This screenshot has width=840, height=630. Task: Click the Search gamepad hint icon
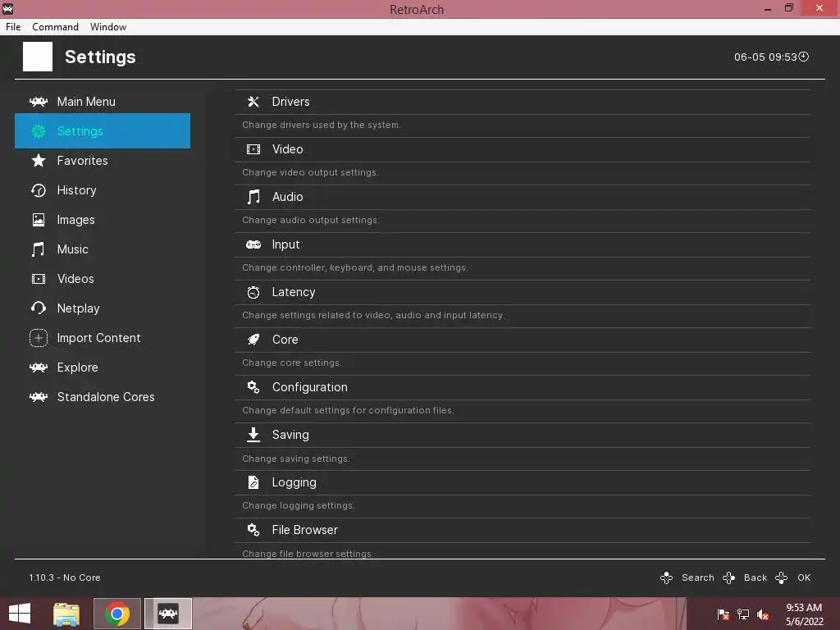[x=666, y=577]
